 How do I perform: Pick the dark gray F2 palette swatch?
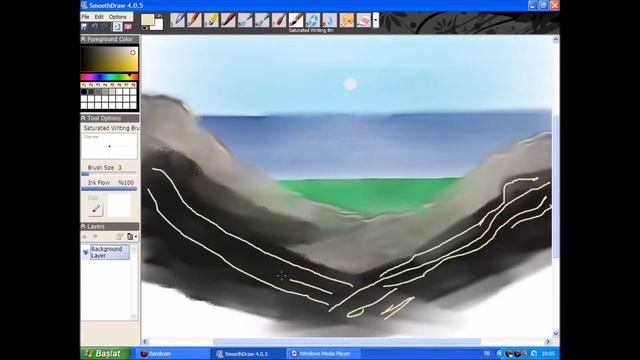pyautogui.click(x=91, y=92)
